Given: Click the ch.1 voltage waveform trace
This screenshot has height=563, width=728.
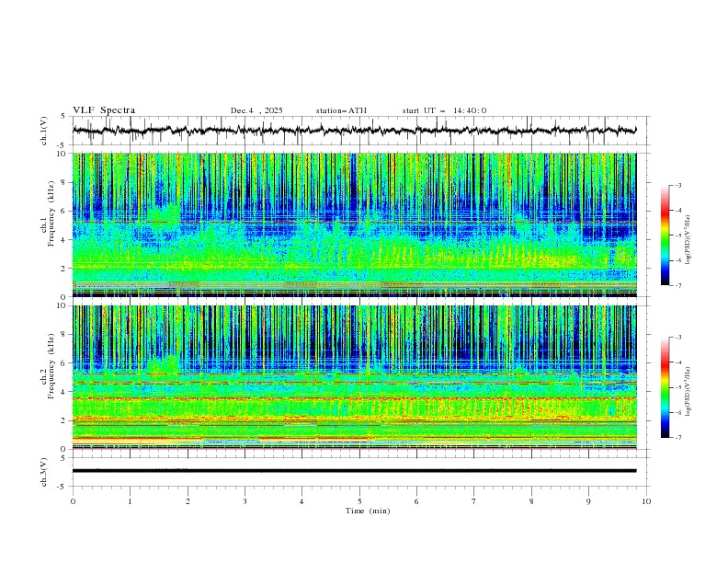Looking at the screenshot, I should click(354, 131).
